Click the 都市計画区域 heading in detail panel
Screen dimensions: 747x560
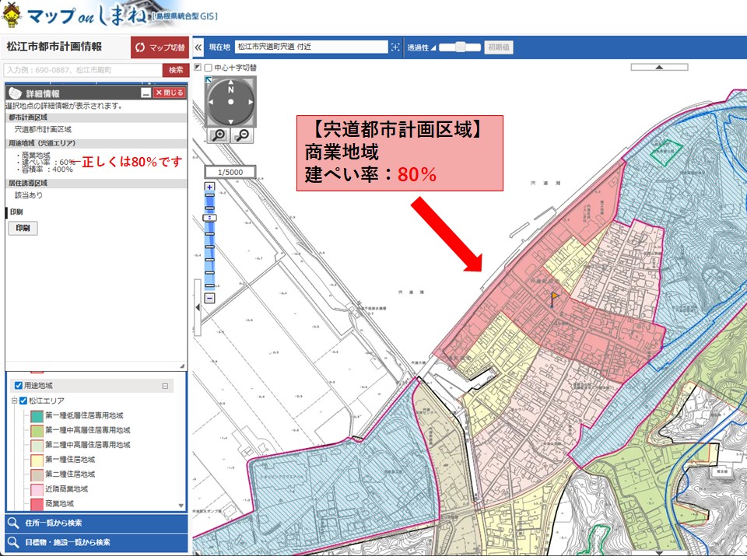click(x=28, y=117)
